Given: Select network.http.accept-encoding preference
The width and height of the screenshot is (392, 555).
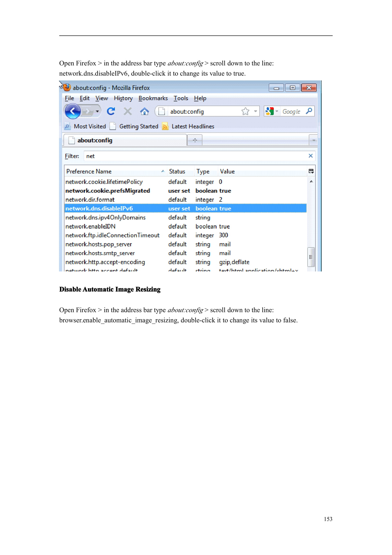Looking at the screenshot, I should [185, 262].
